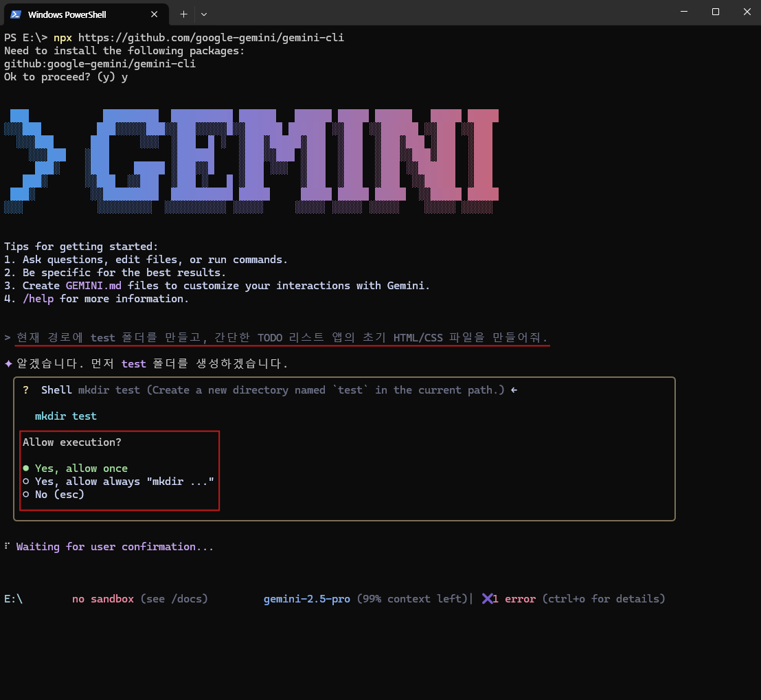Click the 'no sandbox' status text
This screenshot has width=761, height=700.
tap(103, 599)
